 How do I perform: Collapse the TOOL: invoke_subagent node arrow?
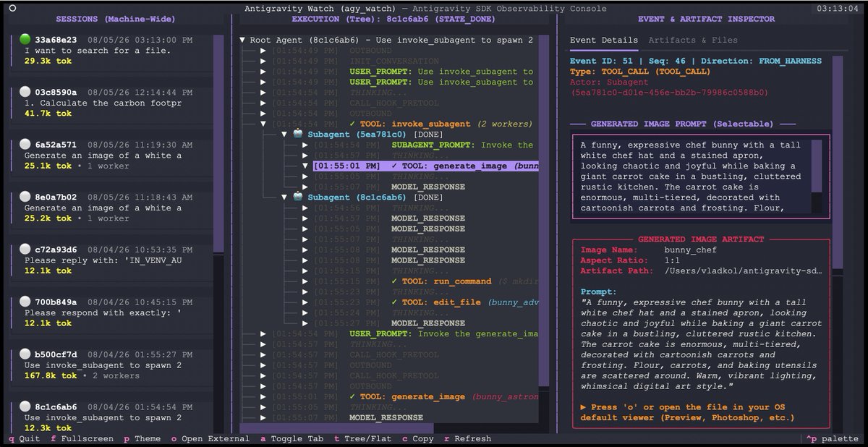tap(263, 124)
